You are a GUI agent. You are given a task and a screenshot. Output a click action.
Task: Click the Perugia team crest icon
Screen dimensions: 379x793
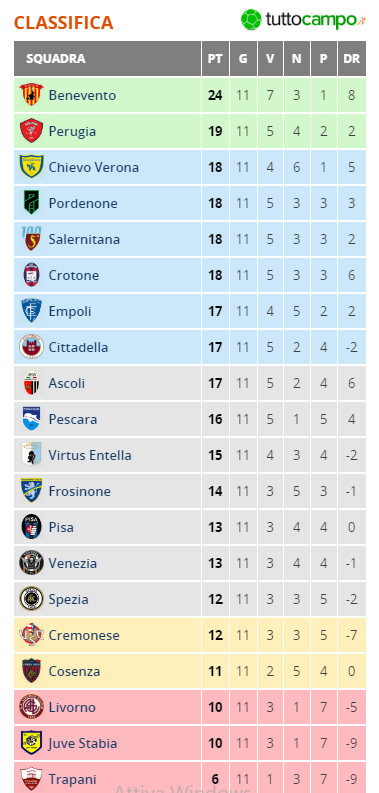(x=31, y=131)
